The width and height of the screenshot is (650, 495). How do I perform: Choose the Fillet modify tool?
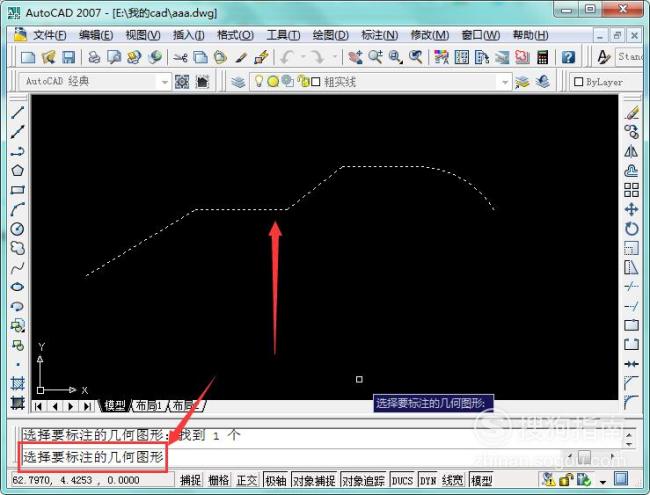coord(631,402)
